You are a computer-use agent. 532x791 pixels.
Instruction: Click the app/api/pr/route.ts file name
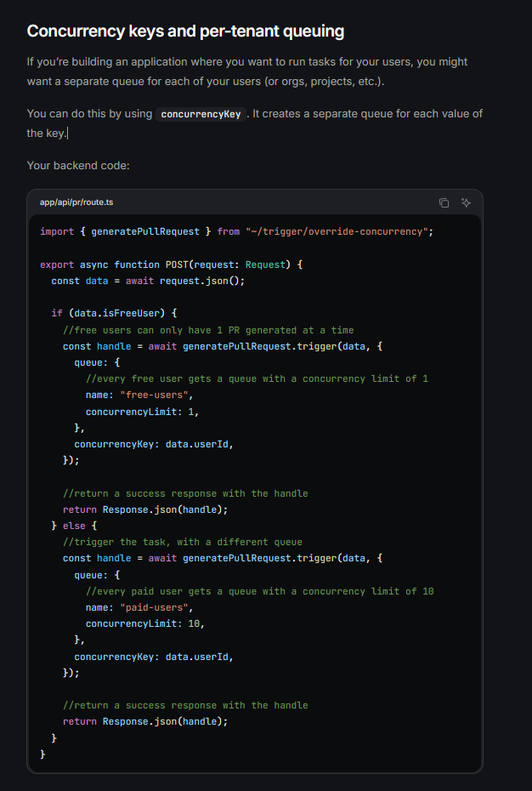coord(76,202)
